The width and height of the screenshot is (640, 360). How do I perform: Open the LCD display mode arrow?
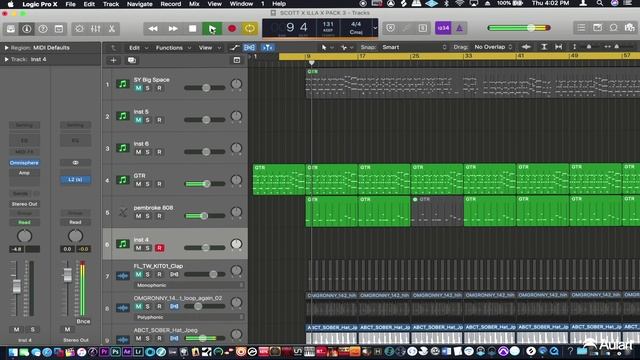375,28
